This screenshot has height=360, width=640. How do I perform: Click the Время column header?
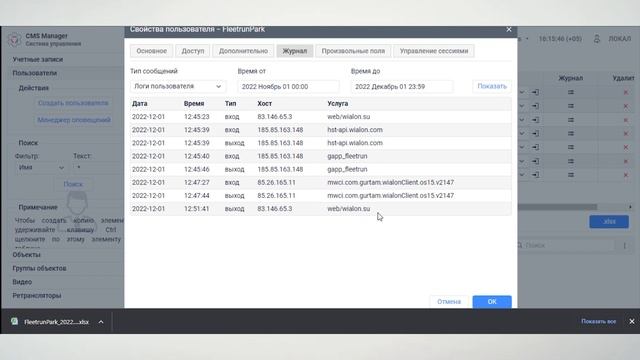pos(194,104)
